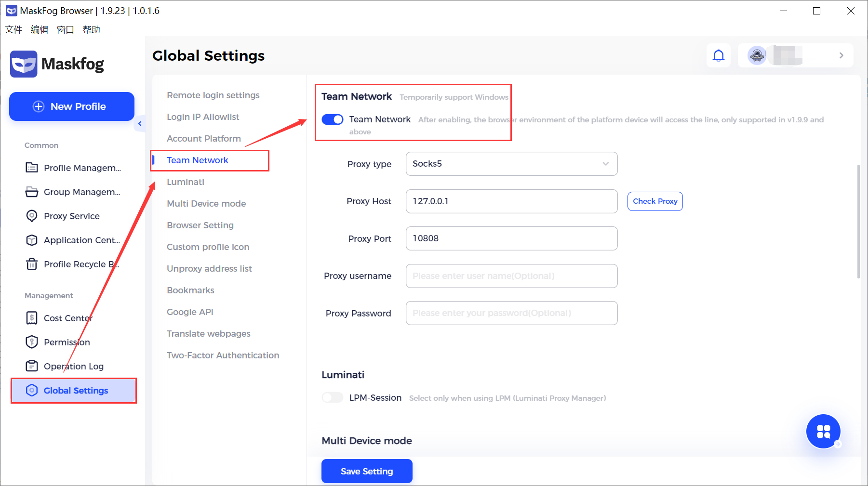Click the Proxy username input field
Screen dimensions: 868x486
click(512, 276)
